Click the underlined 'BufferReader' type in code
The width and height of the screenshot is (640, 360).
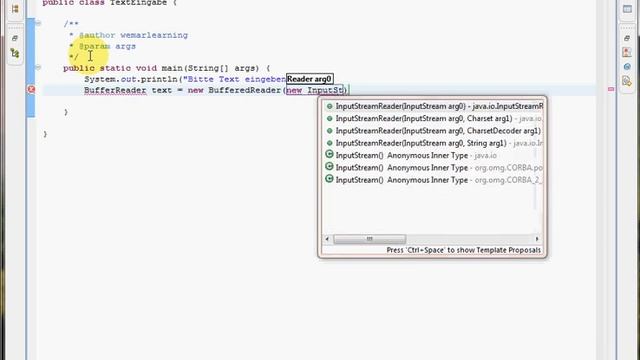(x=115, y=90)
